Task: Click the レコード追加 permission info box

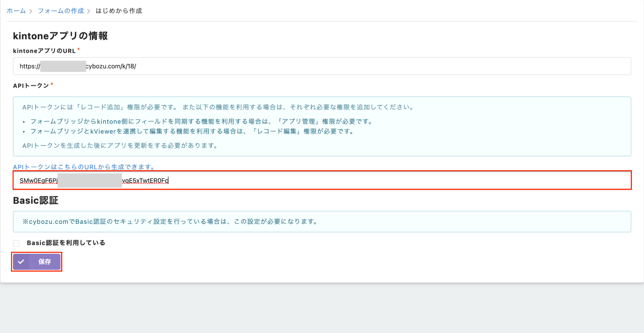Action: [322, 126]
